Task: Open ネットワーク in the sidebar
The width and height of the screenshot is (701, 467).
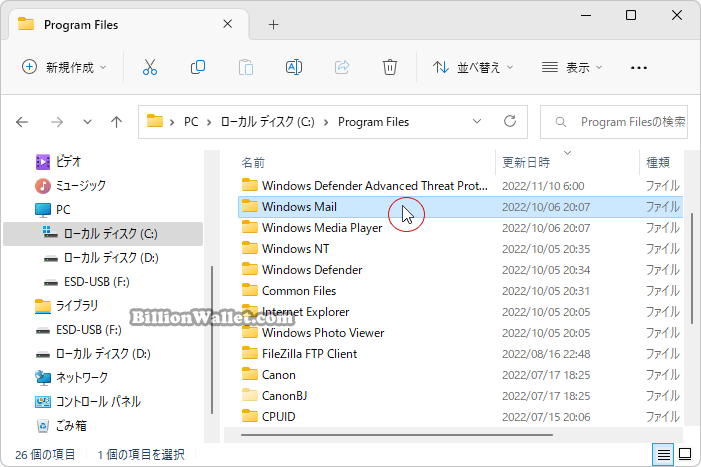Action: pos(72,378)
